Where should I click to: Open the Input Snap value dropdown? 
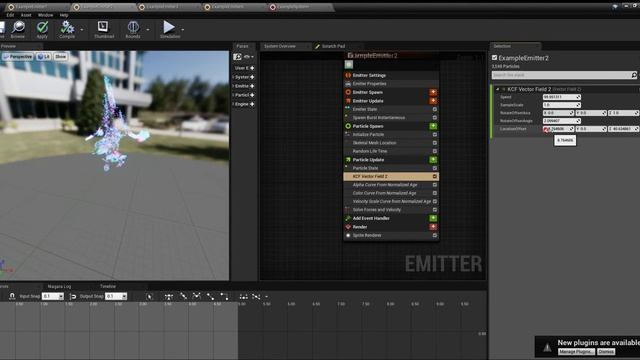click(61, 297)
